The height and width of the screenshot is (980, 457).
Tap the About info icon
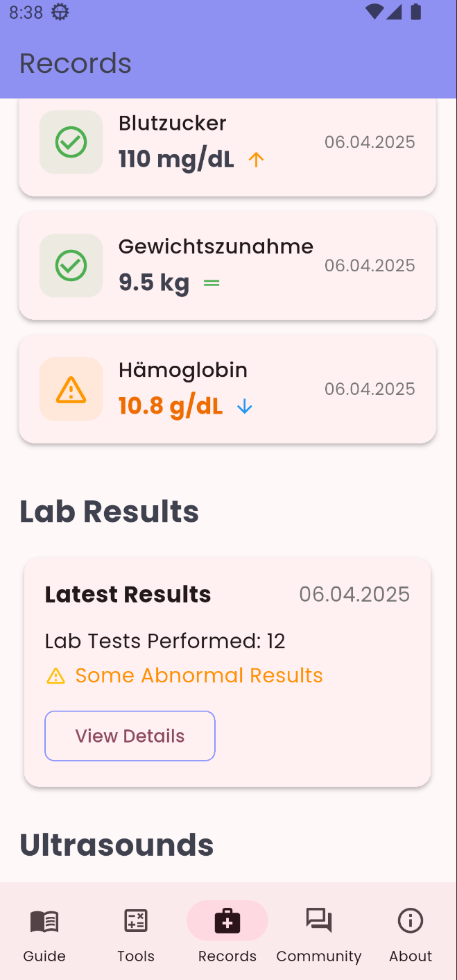pos(411,922)
